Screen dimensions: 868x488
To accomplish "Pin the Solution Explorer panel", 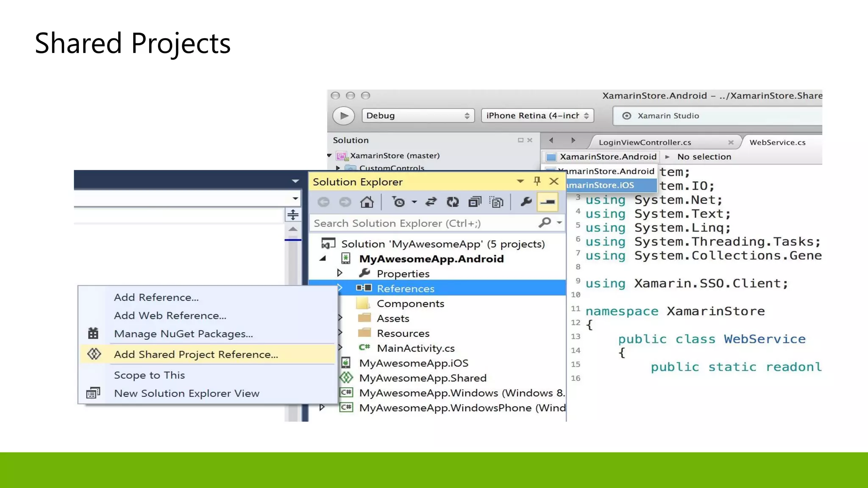I will tap(537, 181).
